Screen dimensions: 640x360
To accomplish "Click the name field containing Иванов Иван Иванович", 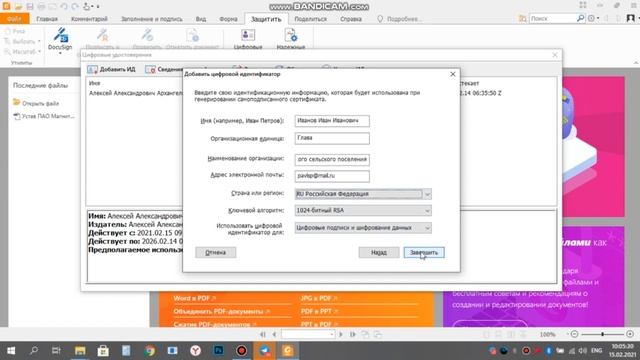I will coord(332,121).
